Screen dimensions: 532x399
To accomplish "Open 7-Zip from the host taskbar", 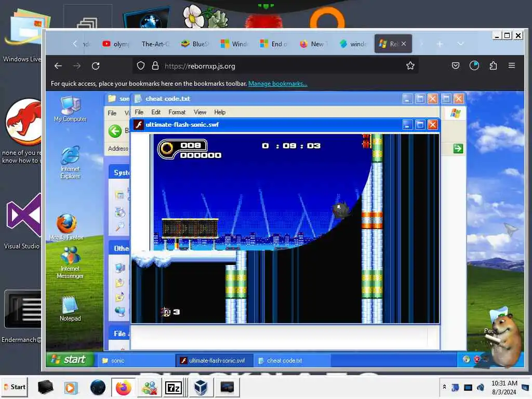I will [x=173, y=388].
